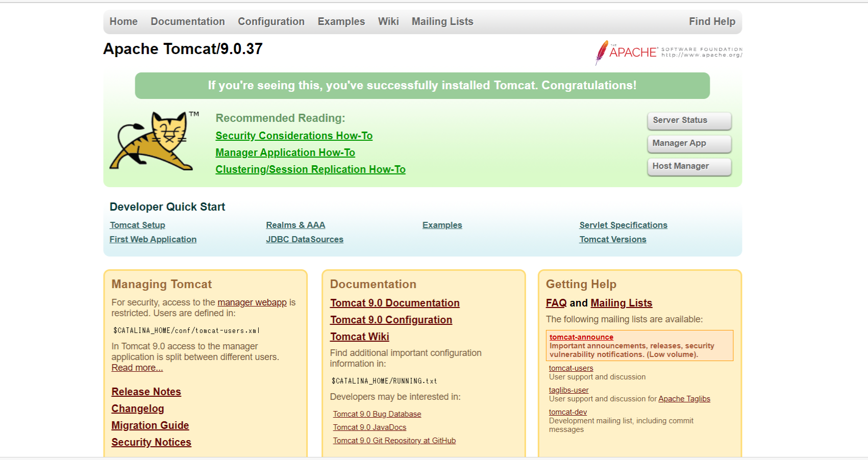Click the Manager App button
Image resolution: width=868 pixels, height=460 pixels.
click(x=689, y=143)
